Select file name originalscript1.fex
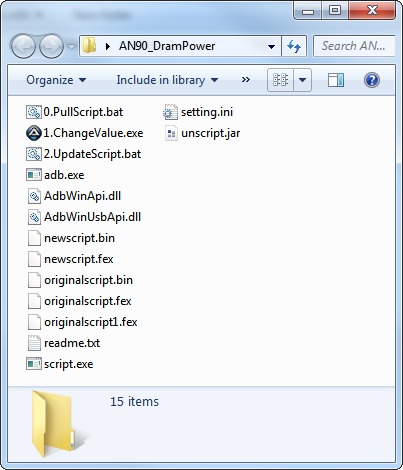This screenshot has width=403, height=470. click(91, 322)
